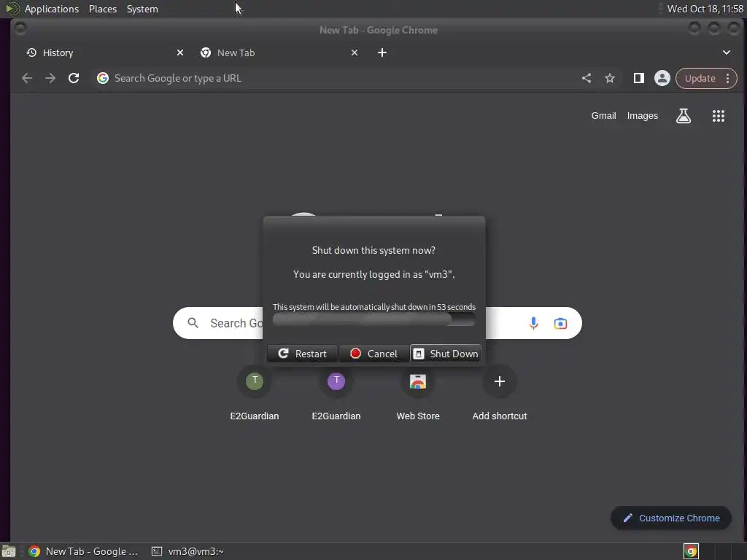747x560 pixels.
Task: Click the Update button in Chrome
Action: [700, 78]
